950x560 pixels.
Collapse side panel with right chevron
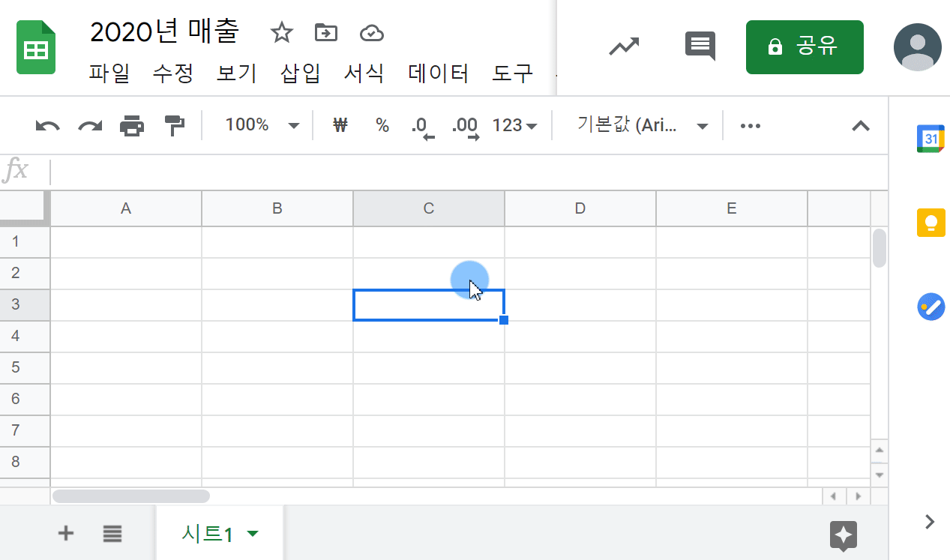tap(931, 522)
